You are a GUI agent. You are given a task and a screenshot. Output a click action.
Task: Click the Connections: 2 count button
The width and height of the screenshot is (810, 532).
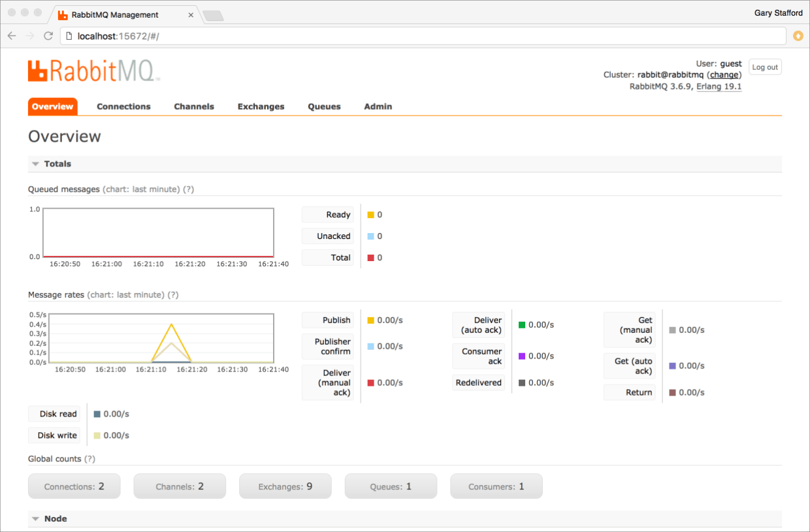(74, 486)
